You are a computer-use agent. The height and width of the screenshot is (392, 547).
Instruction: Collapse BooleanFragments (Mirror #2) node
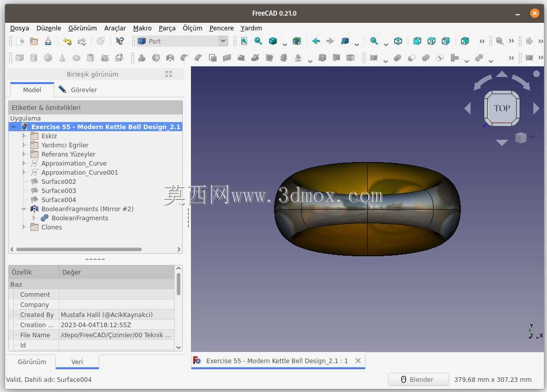[23, 209]
